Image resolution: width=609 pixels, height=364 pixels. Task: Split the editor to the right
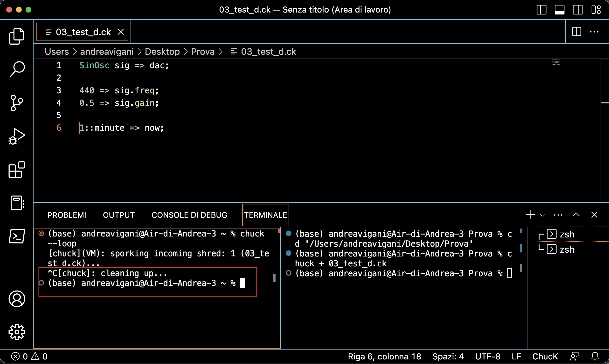[x=576, y=32]
